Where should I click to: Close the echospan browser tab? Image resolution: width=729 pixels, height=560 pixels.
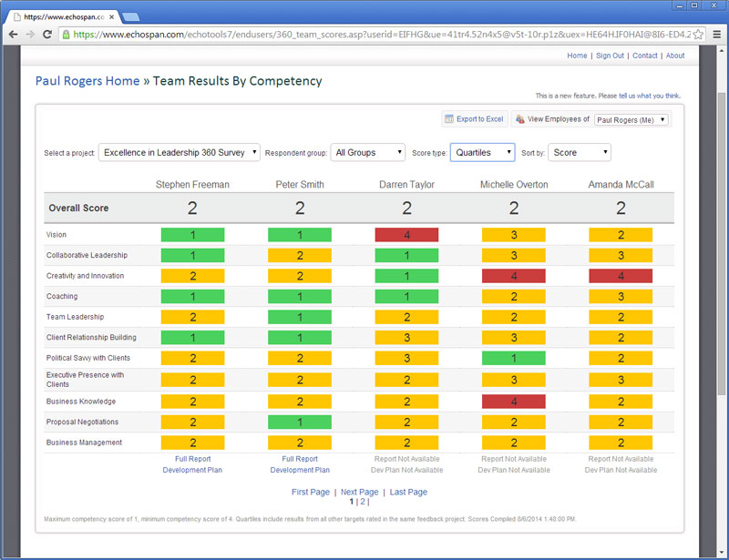(111, 16)
